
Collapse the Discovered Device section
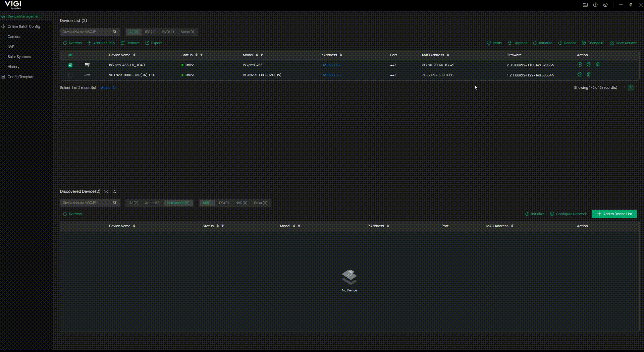click(x=115, y=191)
